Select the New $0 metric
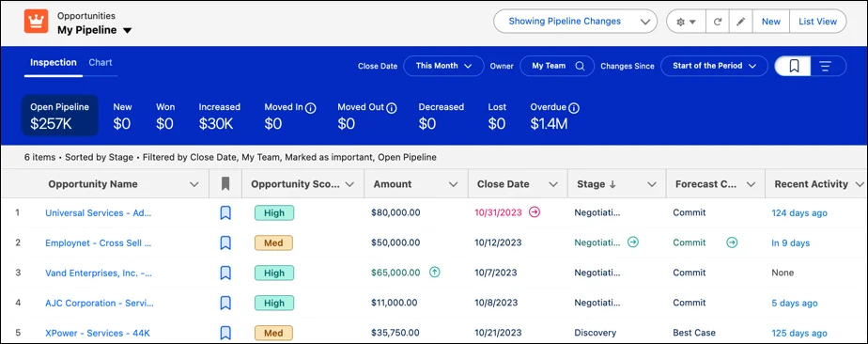The width and height of the screenshot is (868, 344). coord(122,116)
